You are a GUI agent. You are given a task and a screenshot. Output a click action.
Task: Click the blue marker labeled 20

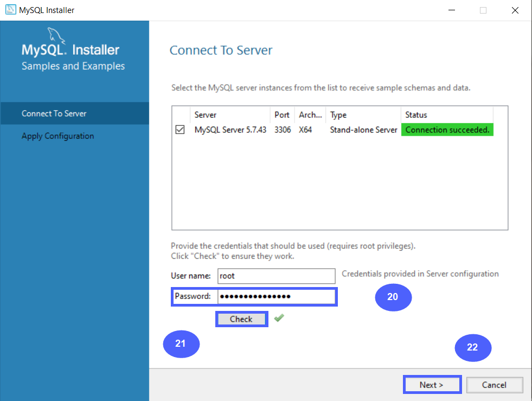pos(393,297)
